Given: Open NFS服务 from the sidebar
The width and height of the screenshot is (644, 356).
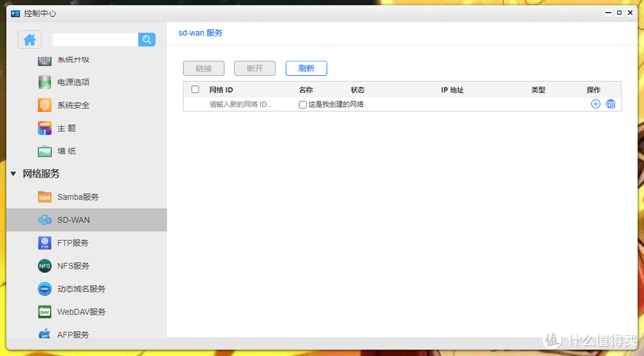Looking at the screenshot, I should click(44, 265).
